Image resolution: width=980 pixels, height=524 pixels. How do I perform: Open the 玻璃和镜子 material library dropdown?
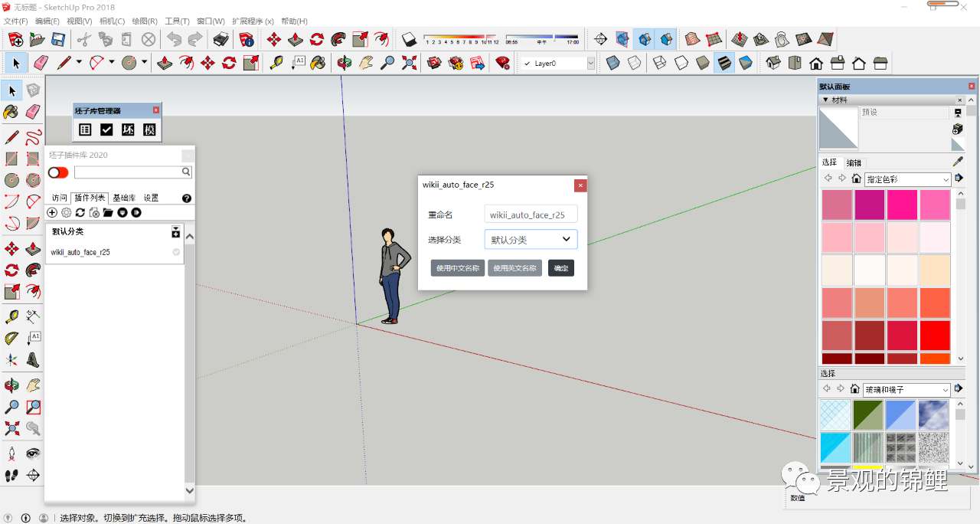[x=907, y=390]
